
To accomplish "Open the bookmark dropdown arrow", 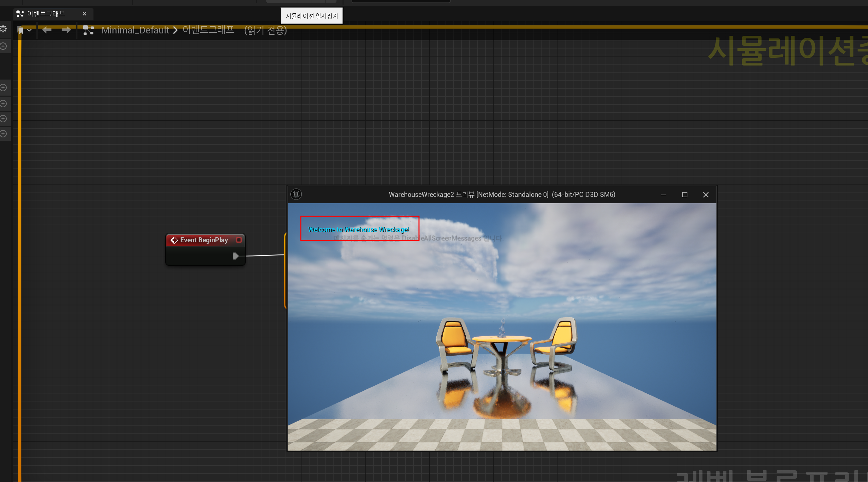I will [30, 30].
